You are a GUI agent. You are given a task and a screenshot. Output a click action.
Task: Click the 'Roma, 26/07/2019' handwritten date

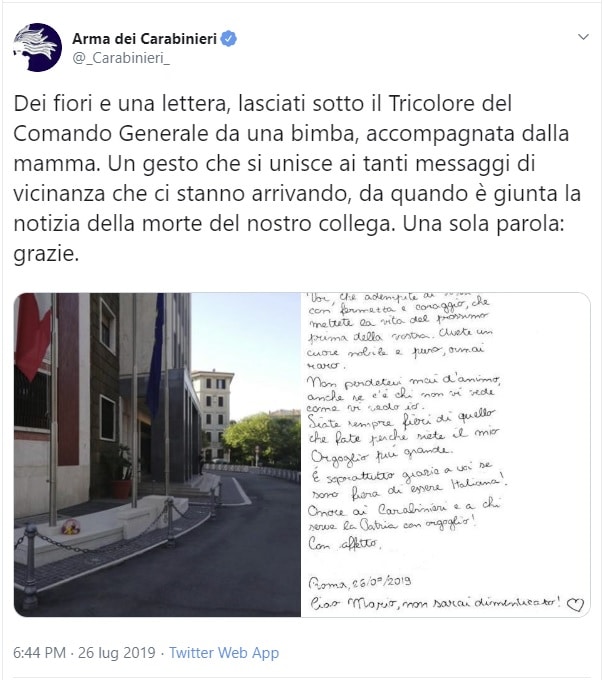pos(360,582)
